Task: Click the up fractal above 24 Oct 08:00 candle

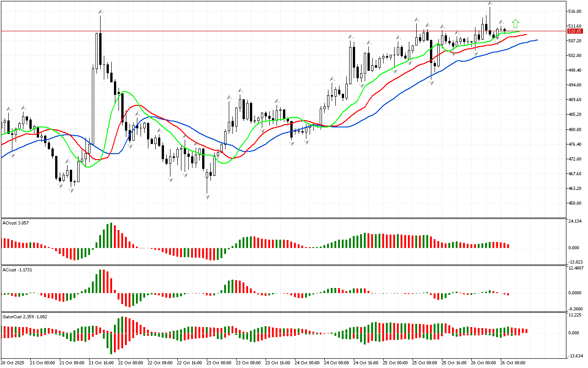Action: (x=331, y=79)
